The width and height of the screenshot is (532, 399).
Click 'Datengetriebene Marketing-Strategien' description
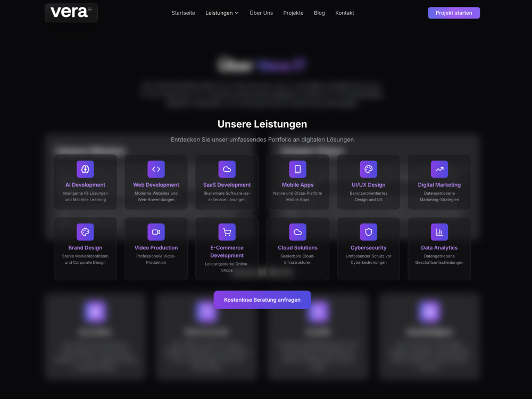(x=439, y=196)
